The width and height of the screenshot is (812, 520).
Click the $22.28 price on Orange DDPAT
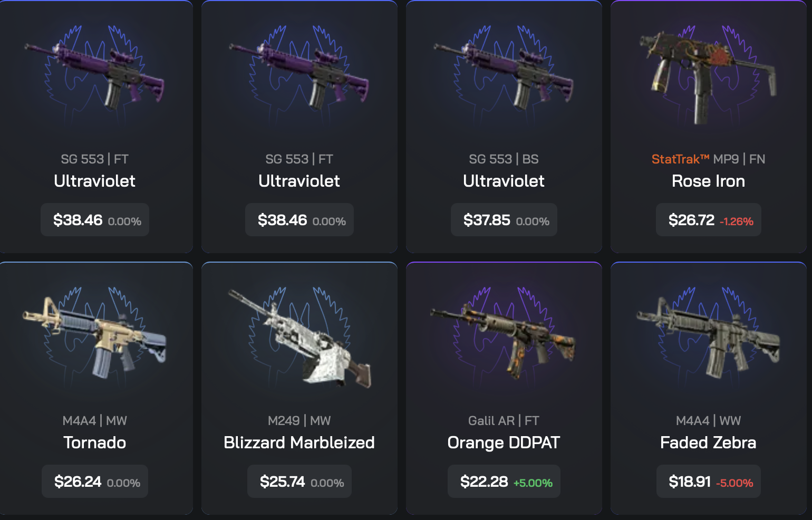(484, 482)
